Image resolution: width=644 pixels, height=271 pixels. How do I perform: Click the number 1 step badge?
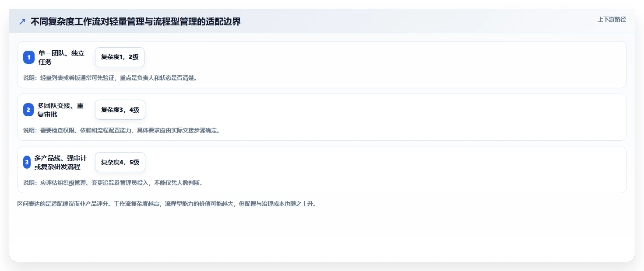(29, 57)
